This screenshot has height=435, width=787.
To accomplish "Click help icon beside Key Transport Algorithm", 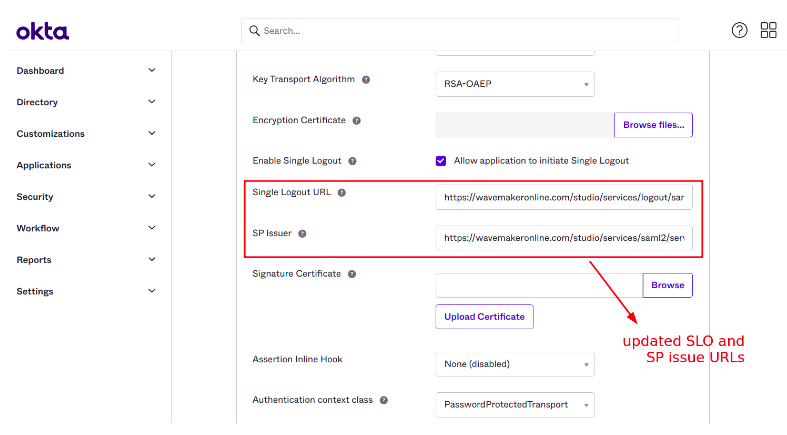I will (x=366, y=79).
